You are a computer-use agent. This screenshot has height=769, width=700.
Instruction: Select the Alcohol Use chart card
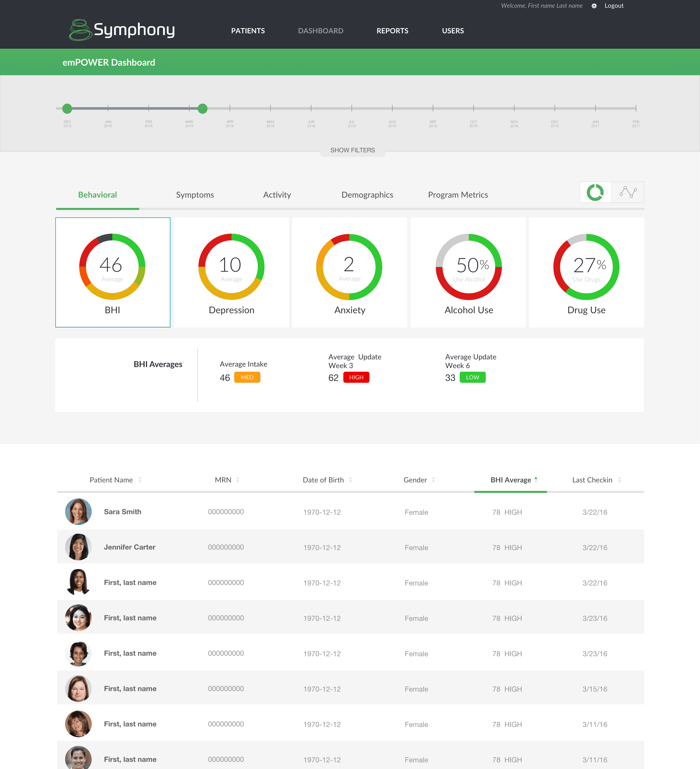pos(468,272)
